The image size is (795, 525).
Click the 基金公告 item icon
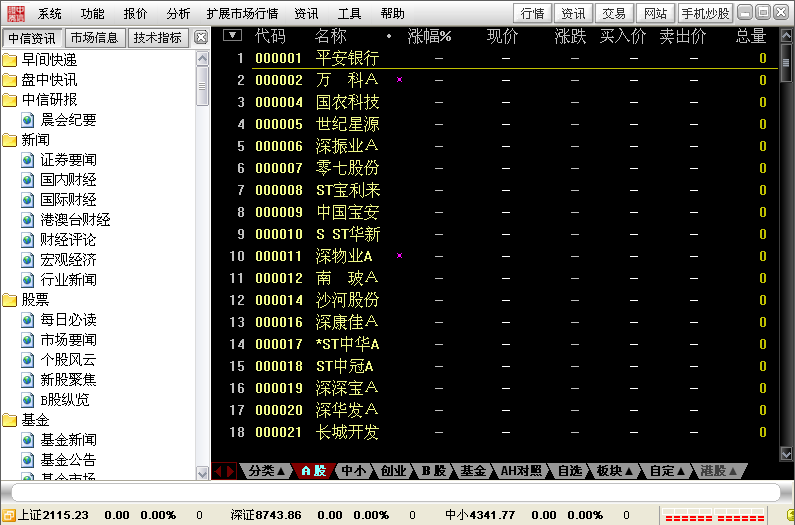[28, 460]
